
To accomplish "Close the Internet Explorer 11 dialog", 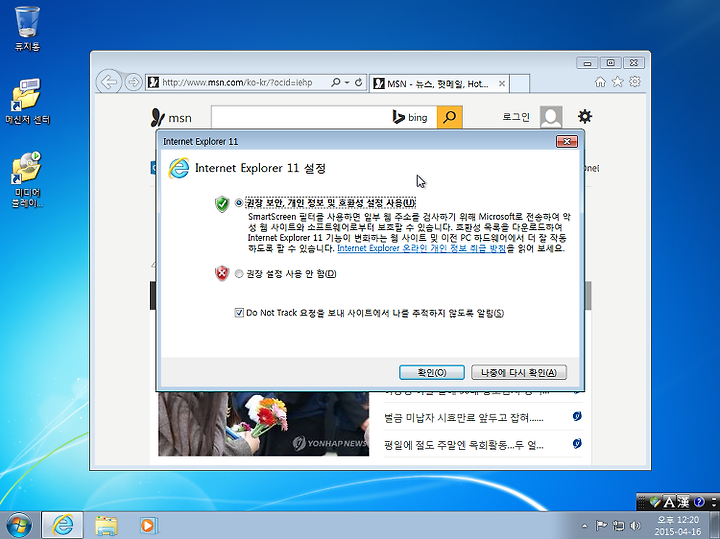I will [567, 141].
